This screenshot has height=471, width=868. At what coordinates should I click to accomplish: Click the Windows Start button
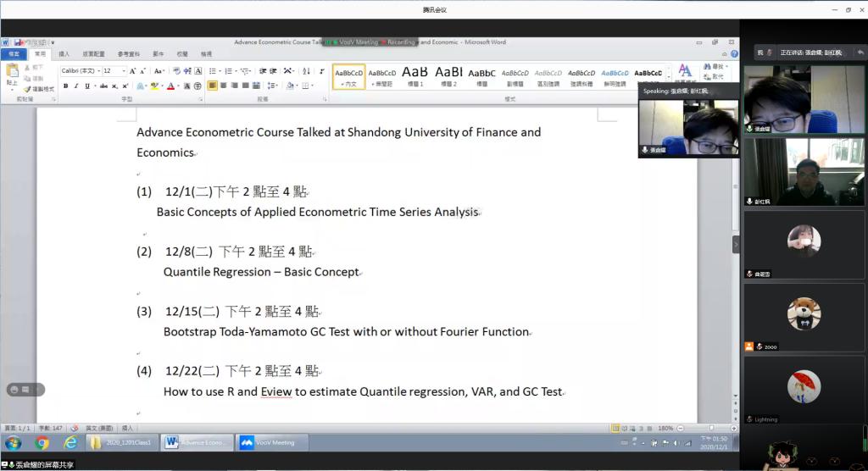13,442
